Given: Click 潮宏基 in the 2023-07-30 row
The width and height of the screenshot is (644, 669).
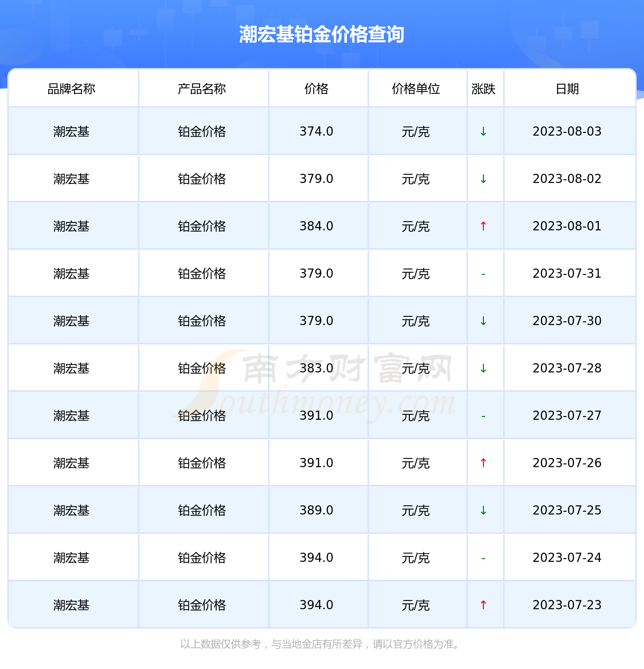Looking at the screenshot, I should (x=71, y=321).
